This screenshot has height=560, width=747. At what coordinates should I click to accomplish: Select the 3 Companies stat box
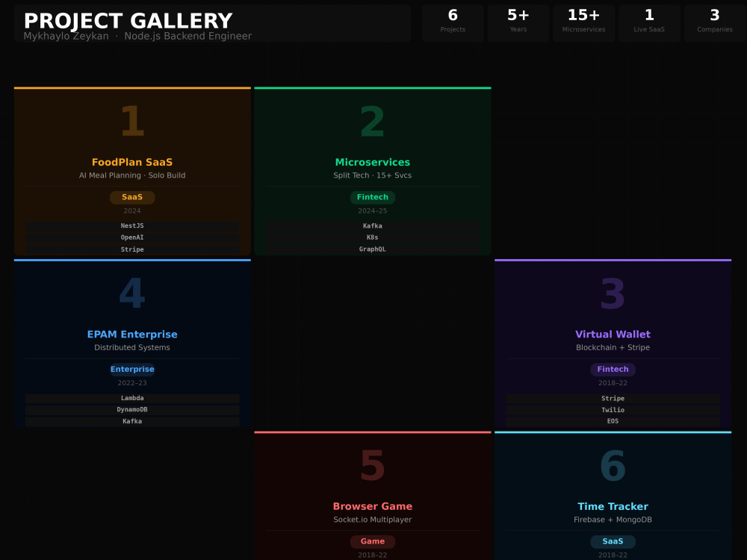[x=715, y=23]
